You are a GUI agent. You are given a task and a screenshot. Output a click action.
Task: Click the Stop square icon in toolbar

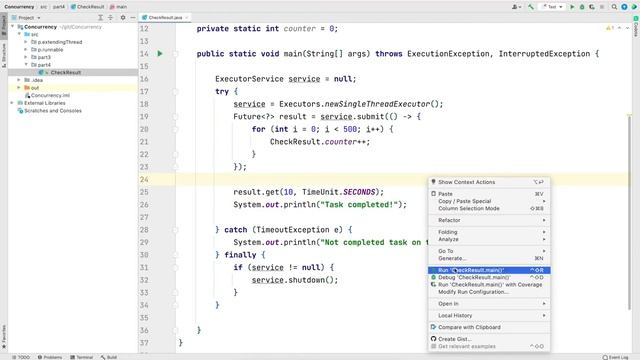coord(602,7)
